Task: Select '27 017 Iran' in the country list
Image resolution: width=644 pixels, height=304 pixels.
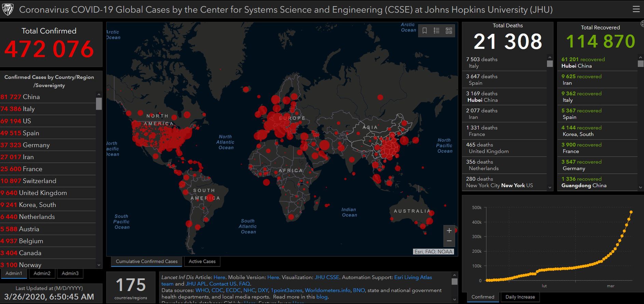Action: [x=48, y=157]
